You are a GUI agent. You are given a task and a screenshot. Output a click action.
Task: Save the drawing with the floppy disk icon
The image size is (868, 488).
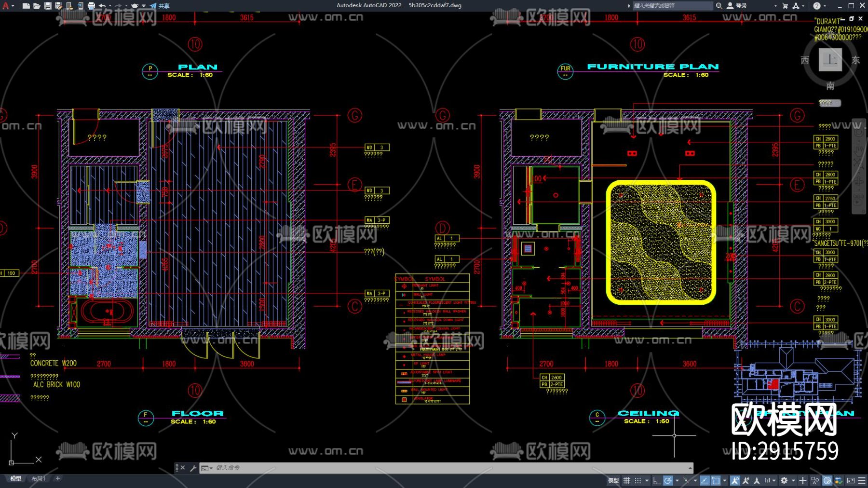pos(48,6)
